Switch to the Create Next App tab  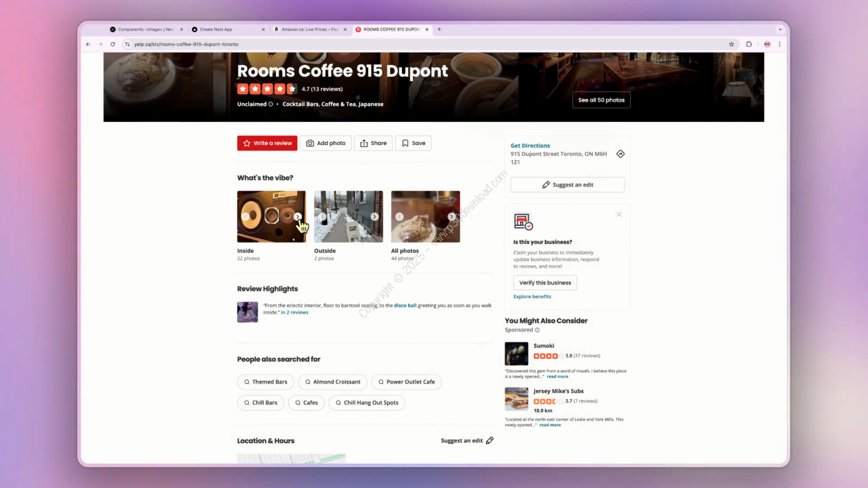[227, 29]
